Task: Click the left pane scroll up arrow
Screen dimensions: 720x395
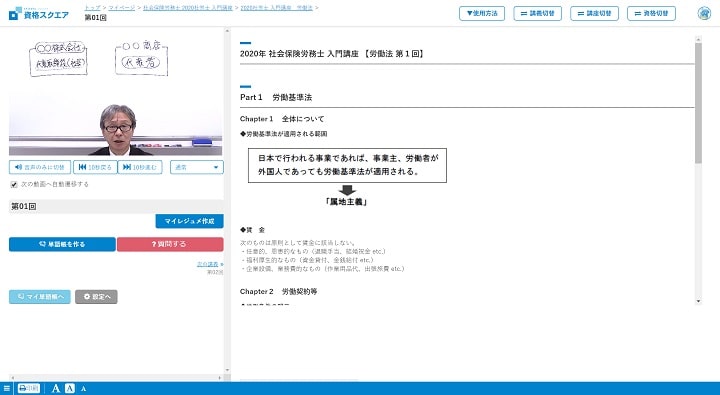Action: tap(227, 32)
